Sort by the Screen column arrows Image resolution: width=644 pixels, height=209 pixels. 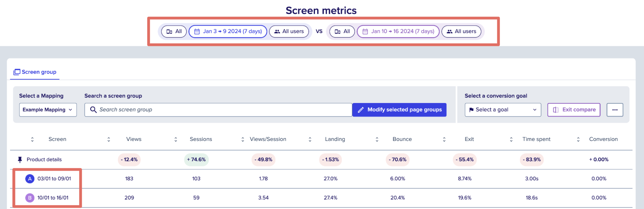coord(32,139)
